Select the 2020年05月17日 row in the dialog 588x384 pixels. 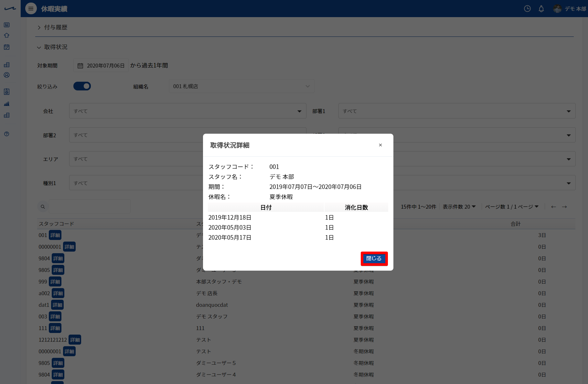(x=298, y=238)
